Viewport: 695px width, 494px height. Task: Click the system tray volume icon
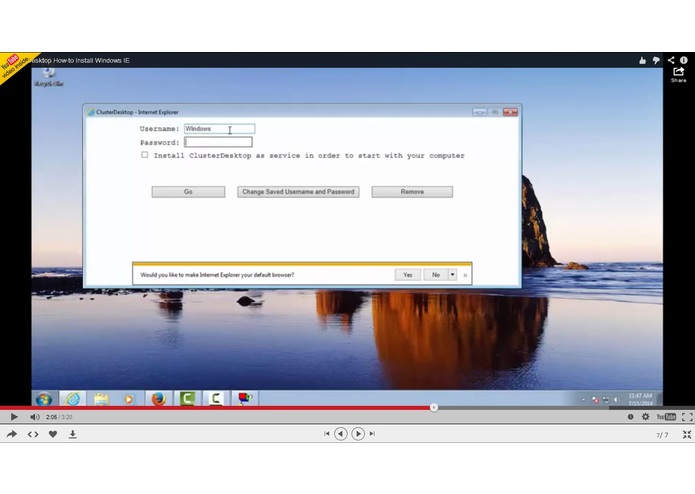(x=617, y=400)
